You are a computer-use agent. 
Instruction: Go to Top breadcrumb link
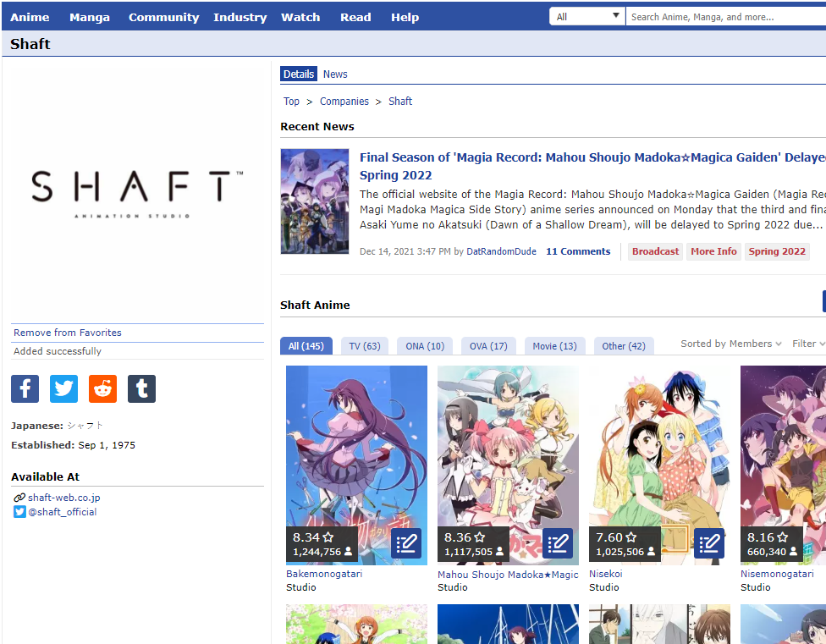coord(291,101)
